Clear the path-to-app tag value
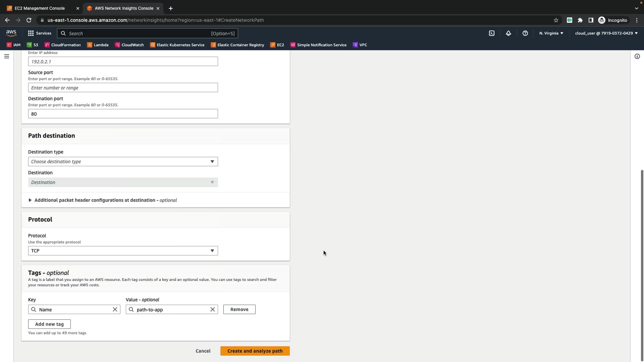Viewport: 644px width, 362px height. (213, 309)
